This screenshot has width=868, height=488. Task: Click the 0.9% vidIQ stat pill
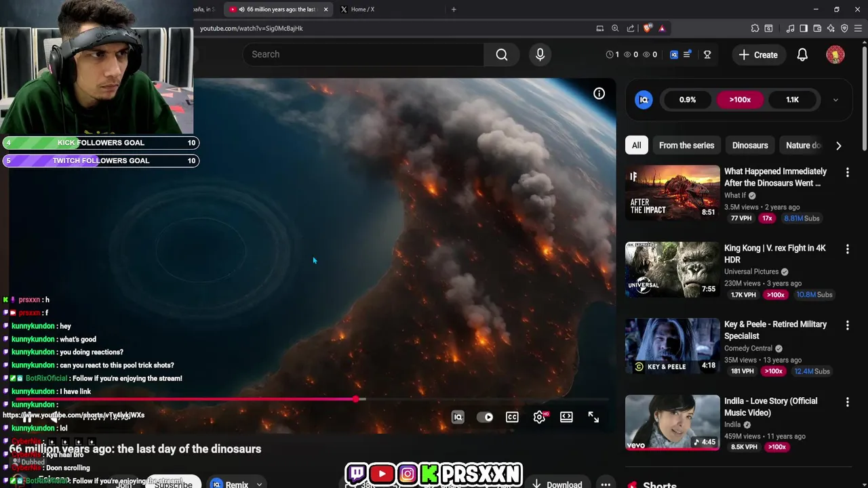click(688, 100)
